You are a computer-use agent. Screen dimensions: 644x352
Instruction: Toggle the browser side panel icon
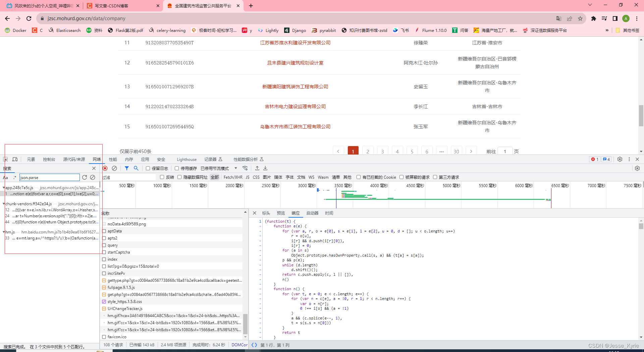pos(615,18)
